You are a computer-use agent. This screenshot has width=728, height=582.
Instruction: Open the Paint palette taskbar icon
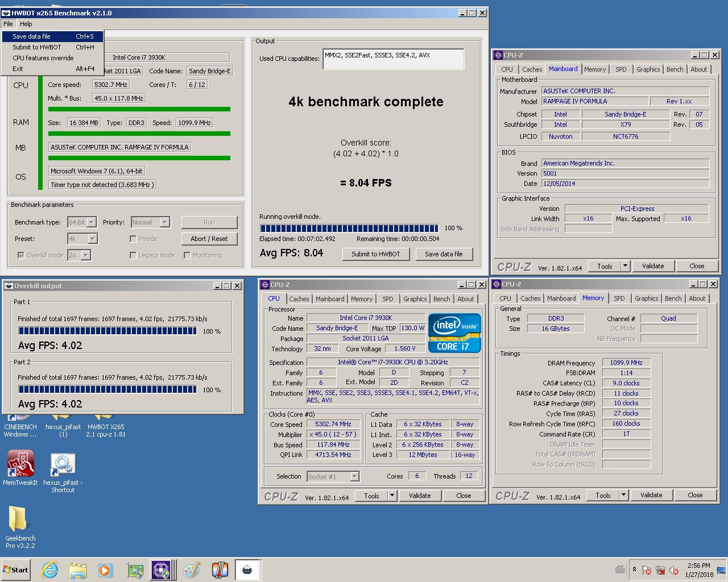pos(191,570)
